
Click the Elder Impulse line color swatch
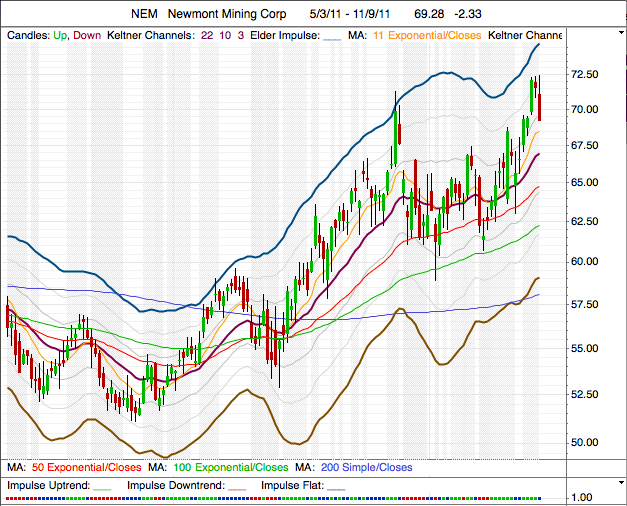coord(332,40)
